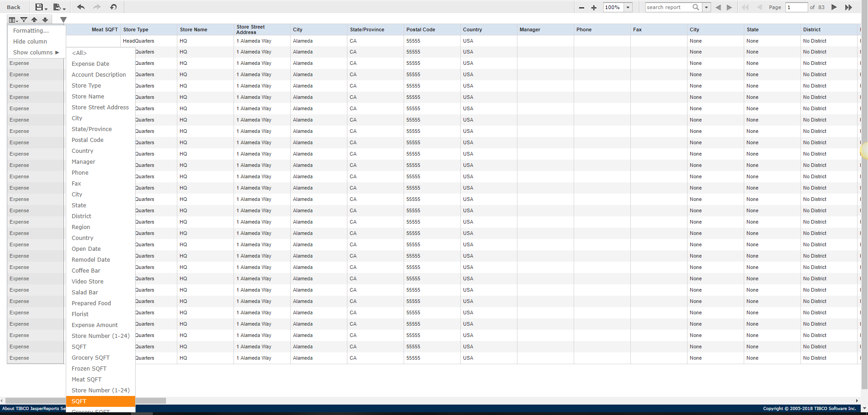Select Store Street Address in the submenu
The image size is (868, 415).
pos(101,107)
